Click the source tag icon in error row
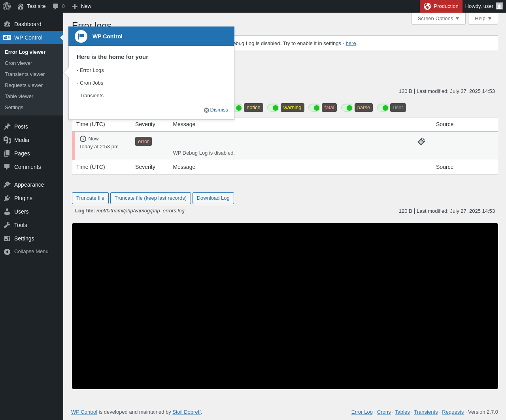The height and width of the screenshot is (420, 506). (x=421, y=142)
